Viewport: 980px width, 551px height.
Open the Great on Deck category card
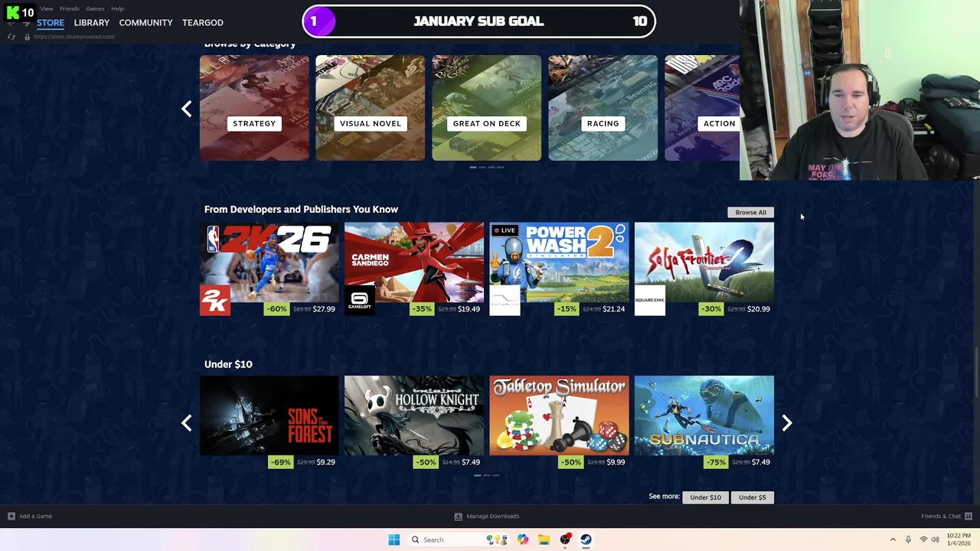486,108
